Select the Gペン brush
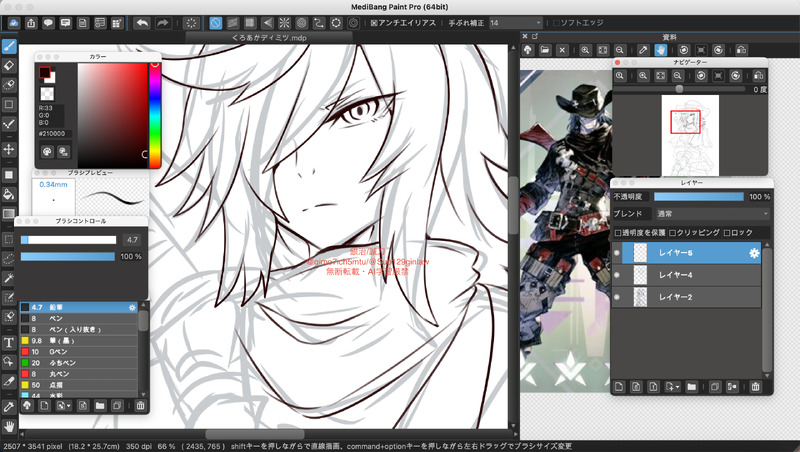 tap(79, 352)
